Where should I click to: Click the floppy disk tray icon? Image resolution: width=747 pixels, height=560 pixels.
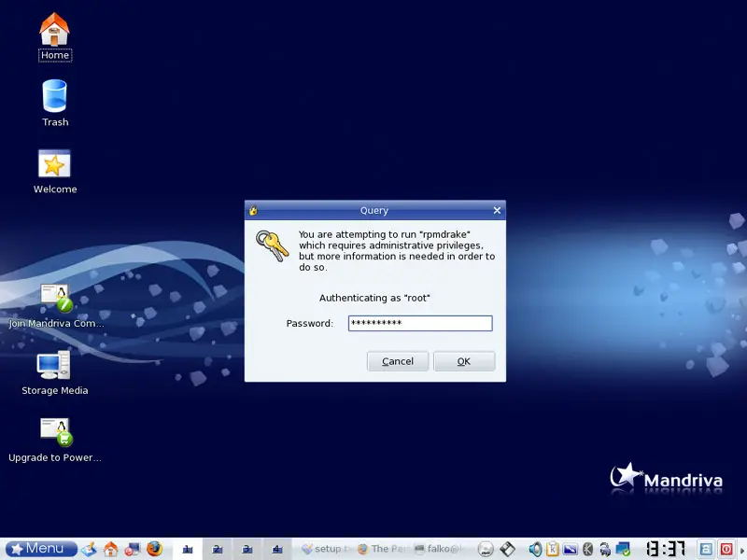pos(508,549)
